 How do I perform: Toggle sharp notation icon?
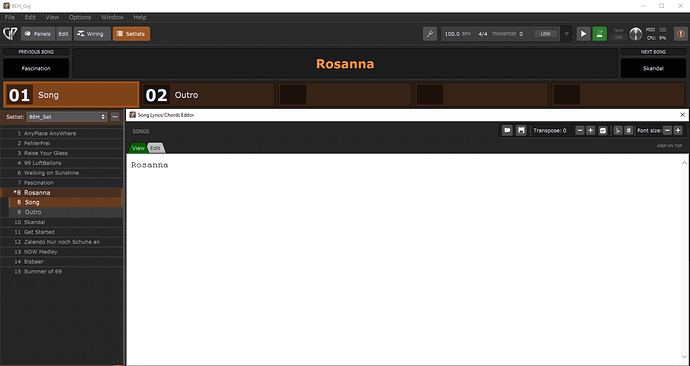pyautogui.click(x=629, y=131)
